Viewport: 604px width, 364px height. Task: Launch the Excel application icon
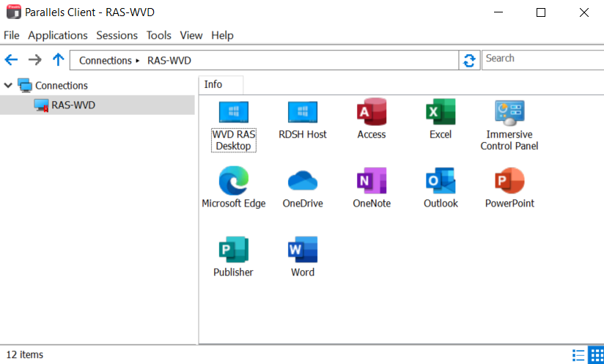pyautogui.click(x=441, y=111)
